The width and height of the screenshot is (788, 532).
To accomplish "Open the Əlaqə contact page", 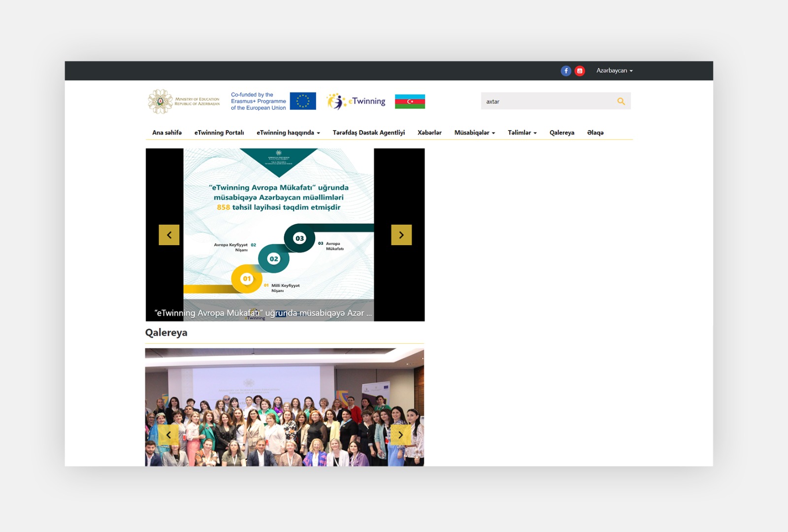I will click(x=595, y=133).
